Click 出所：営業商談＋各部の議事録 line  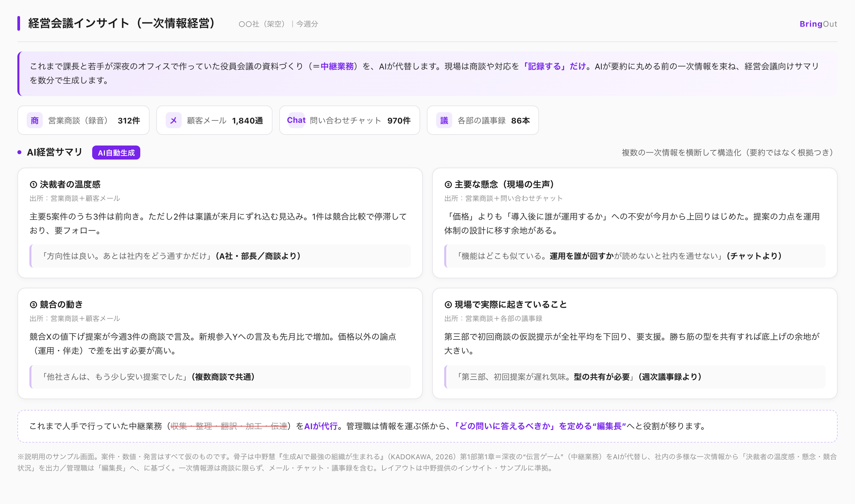(493, 318)
